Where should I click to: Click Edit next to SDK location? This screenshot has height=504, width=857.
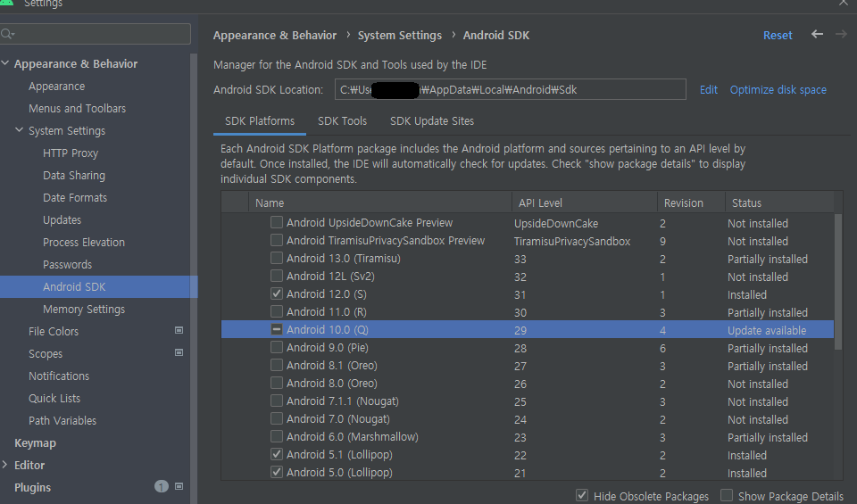708,89
